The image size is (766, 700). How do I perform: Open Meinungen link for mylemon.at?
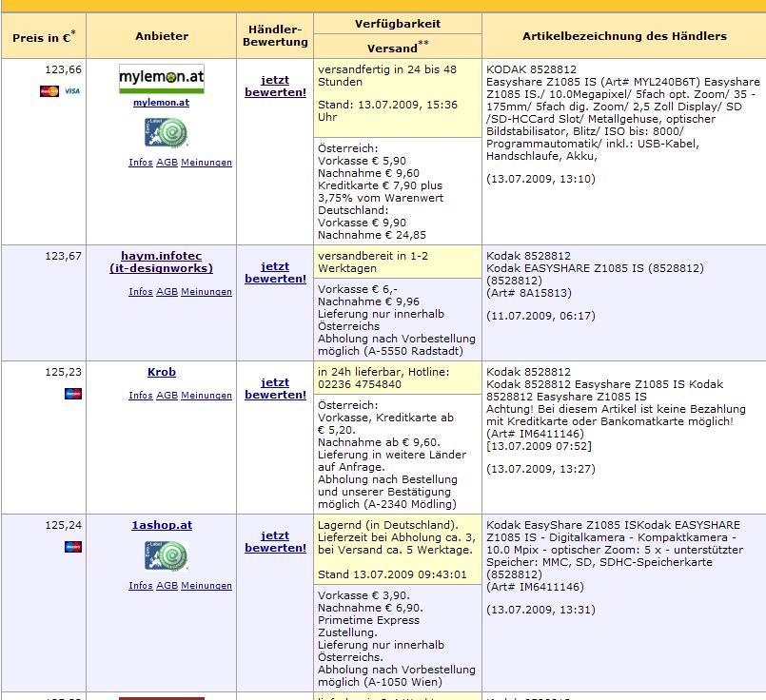(x=206, y=163)
